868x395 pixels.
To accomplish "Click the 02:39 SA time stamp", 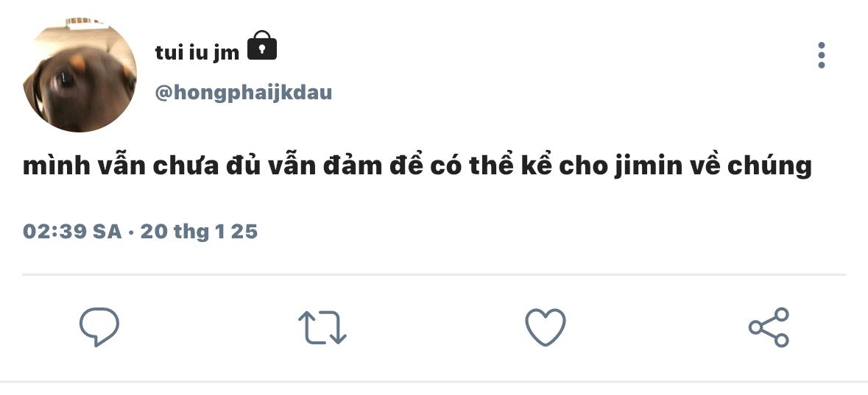I will tap(72, 231).
